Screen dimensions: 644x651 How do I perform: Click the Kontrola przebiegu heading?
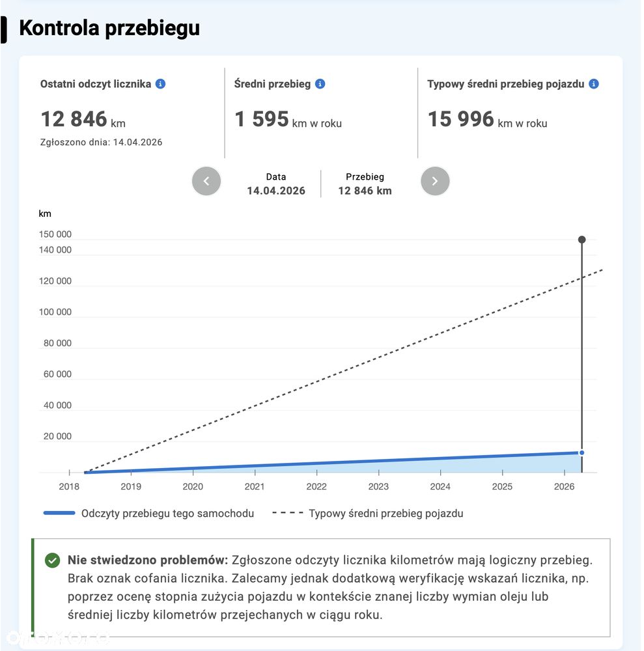109,28
